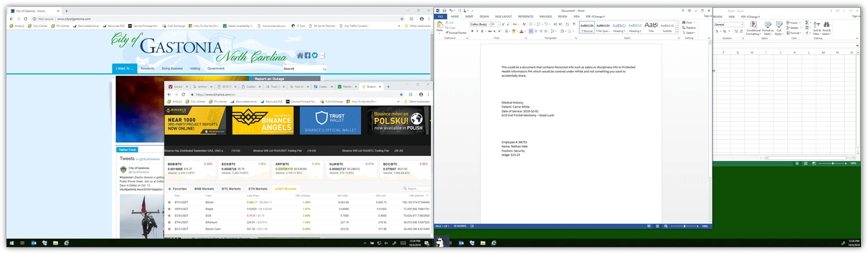Click Format as Table in Excel
Viewport: 868px width, 254px height.
pos(768,28)
